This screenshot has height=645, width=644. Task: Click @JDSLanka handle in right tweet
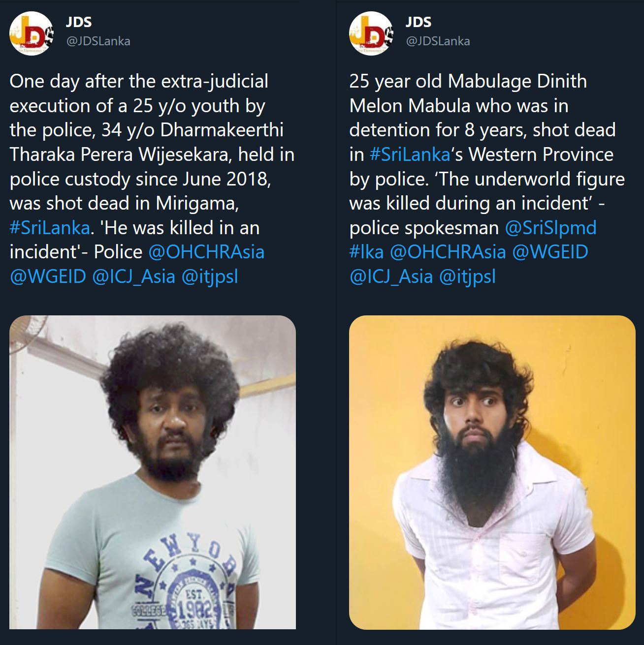(x=438, y=41)
